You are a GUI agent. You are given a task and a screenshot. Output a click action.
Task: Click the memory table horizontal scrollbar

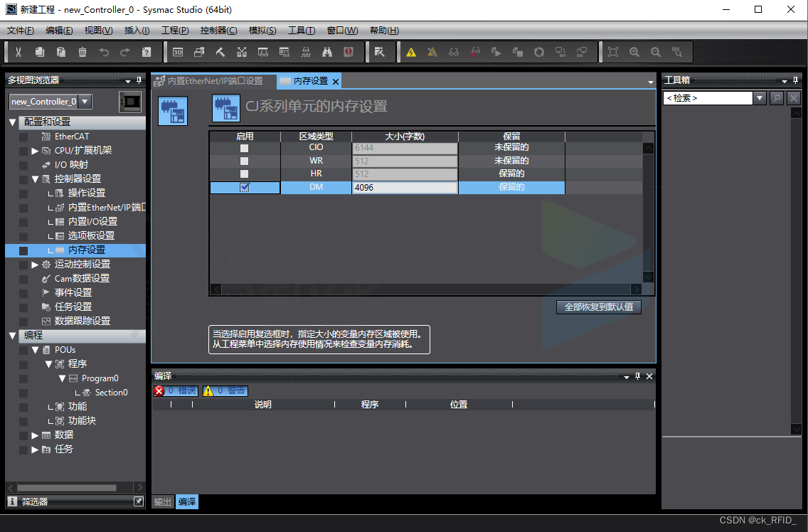click(426, 289)
